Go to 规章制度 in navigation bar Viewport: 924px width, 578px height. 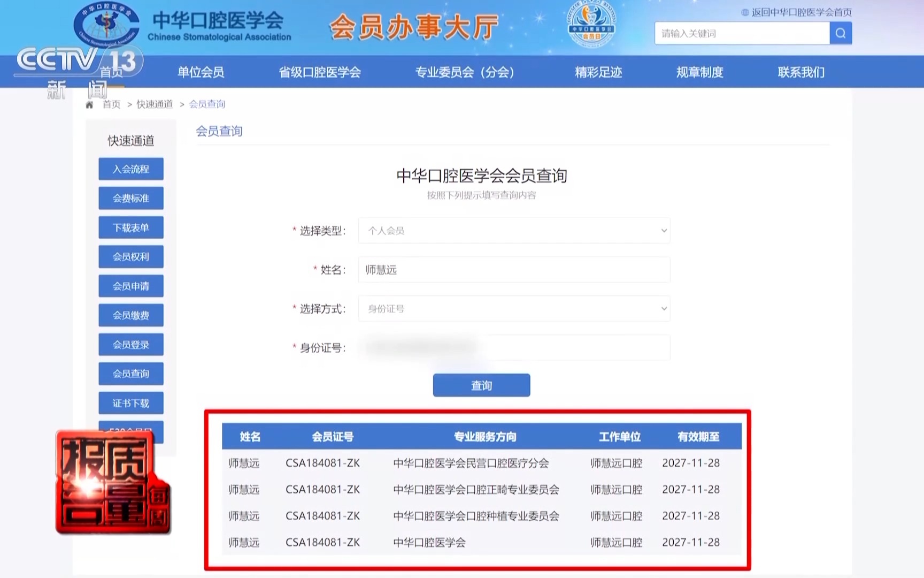(x=699, y=72)
